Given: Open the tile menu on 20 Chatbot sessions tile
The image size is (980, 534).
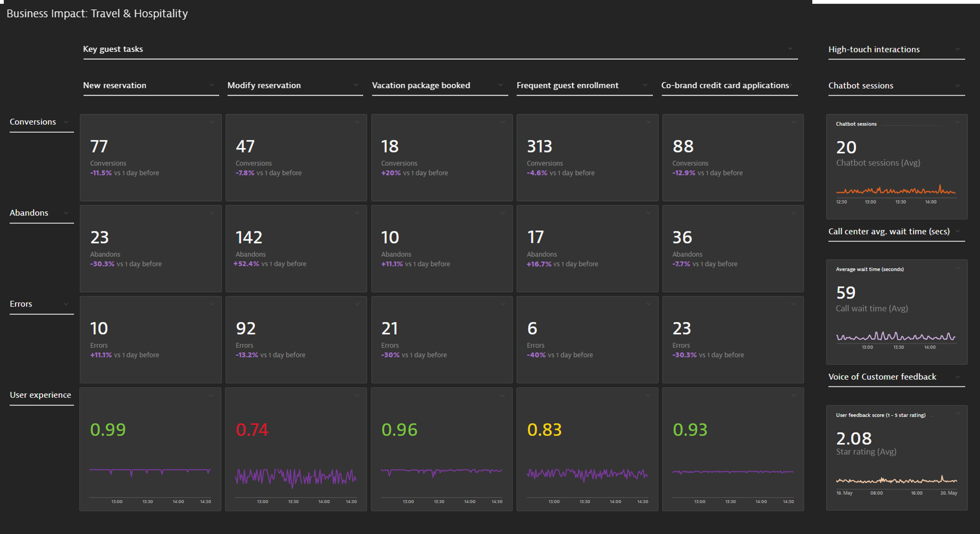Looking at the screenshot, I should click(958, 122).
